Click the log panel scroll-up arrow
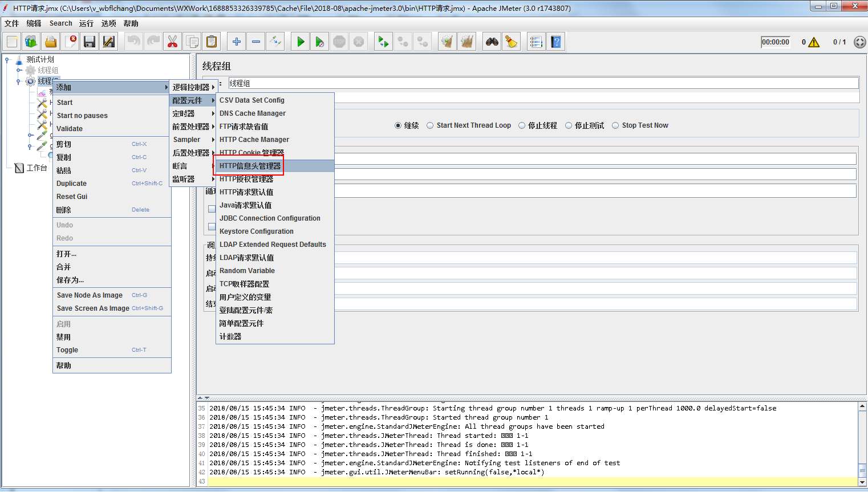Image resolution: width=868 pixels, height=492 pixels. (x=862, y=406)
